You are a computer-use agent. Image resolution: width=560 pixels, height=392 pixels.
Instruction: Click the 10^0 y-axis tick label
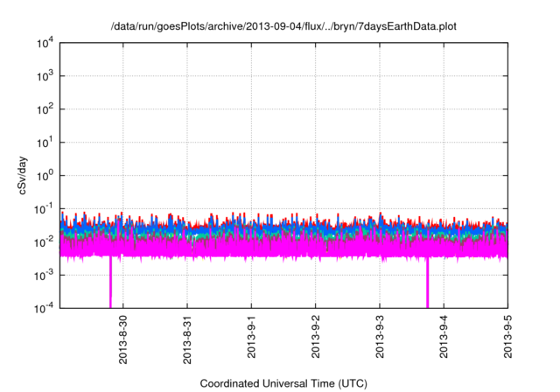click(x=45, y=176)
